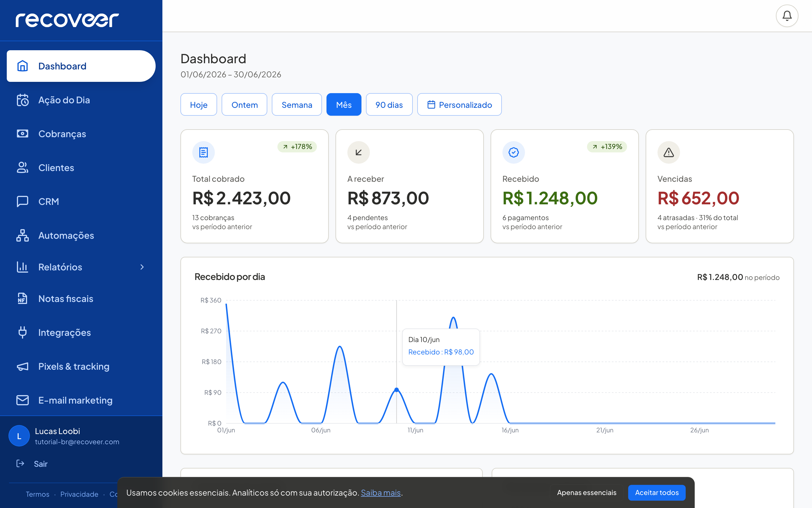Click the 10/jun chart data point
The height and width of the screenshot is (508, 812).
[397, 390]
